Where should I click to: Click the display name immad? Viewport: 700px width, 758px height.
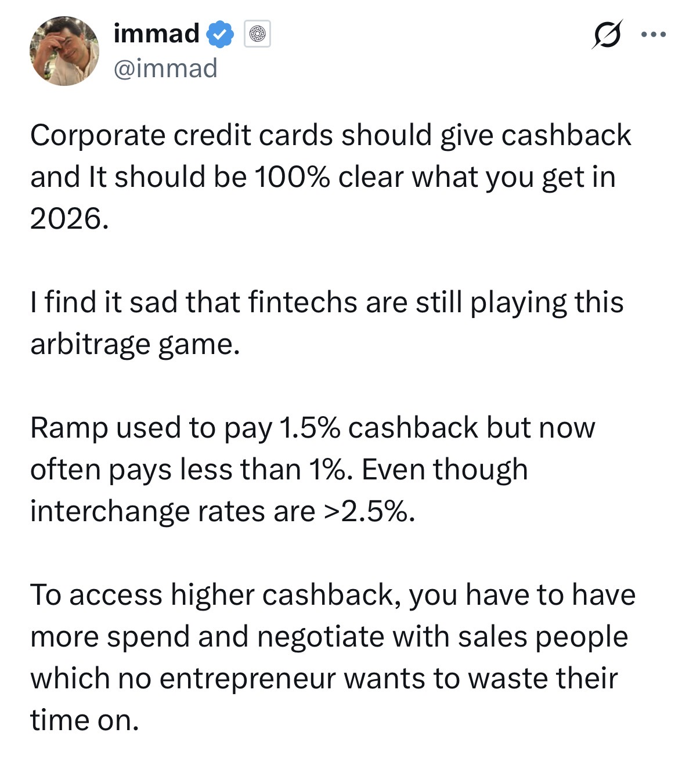[157, 34]
